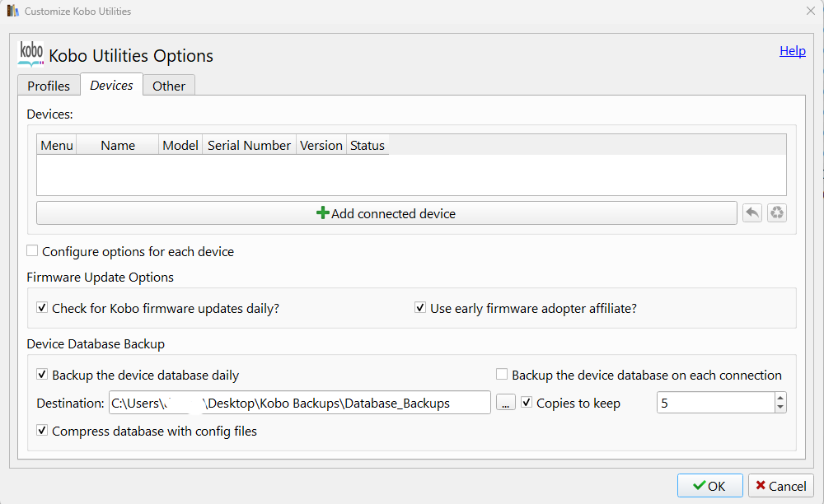Toggle Use early firmware adopter affiliate
This screenshot has height=504, width=824.
tap(420, 308)
